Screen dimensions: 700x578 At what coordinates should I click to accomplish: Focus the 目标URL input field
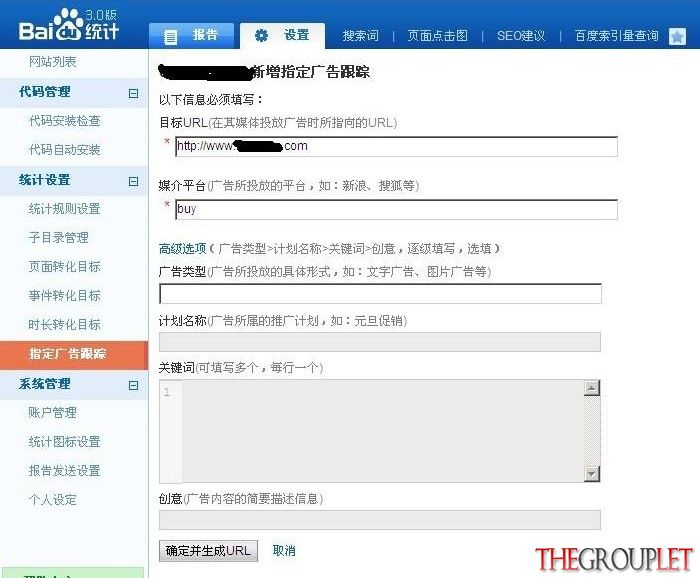pos(396,146)
